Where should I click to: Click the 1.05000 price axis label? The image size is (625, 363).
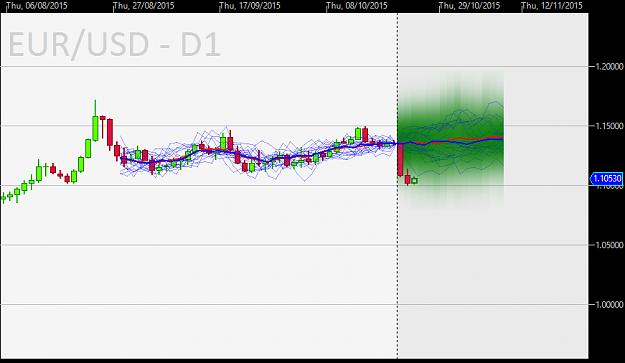609,245
